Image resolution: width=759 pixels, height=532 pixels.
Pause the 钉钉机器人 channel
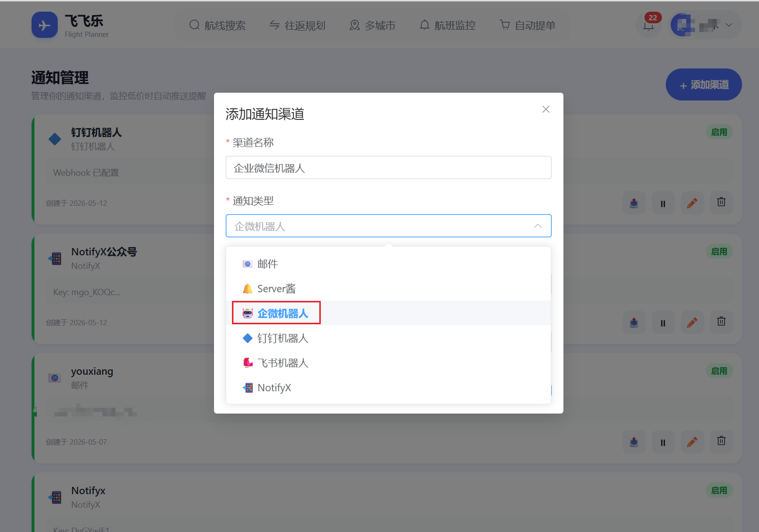(x=663, y=203)
